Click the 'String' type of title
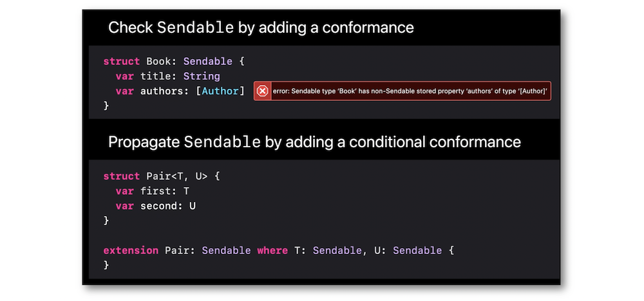This screenshot has height=301, width=644. pos(202,77)
